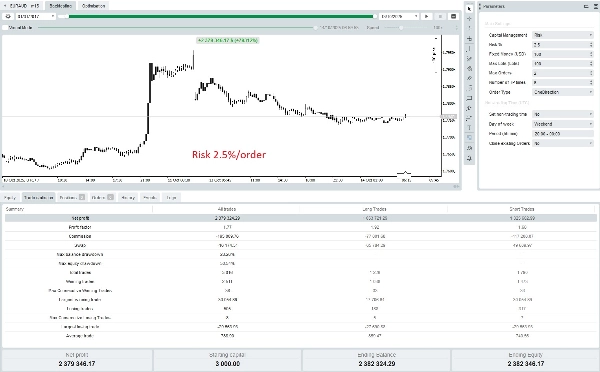Open the Log tab
Image resolution: width=600 pixels, height=372 pixels.
[x=171, y=197]
